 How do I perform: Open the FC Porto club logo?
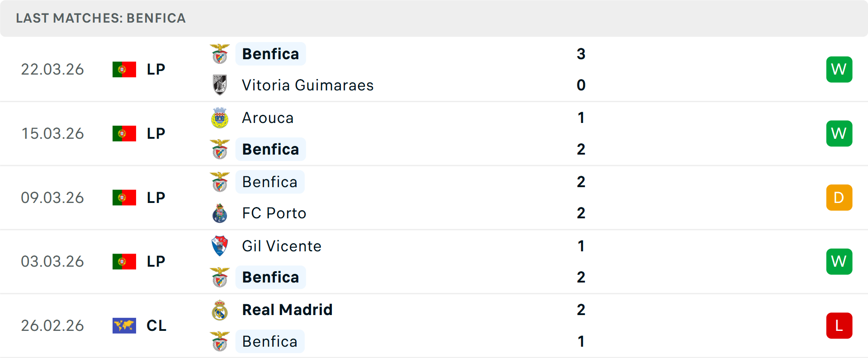pyautogui.click(x=220, y=213)
